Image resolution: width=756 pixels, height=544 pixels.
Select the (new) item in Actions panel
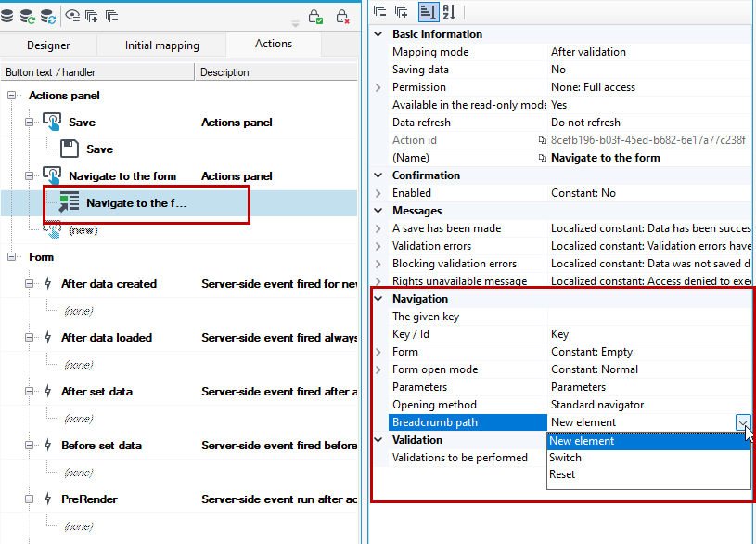(83, 230)
